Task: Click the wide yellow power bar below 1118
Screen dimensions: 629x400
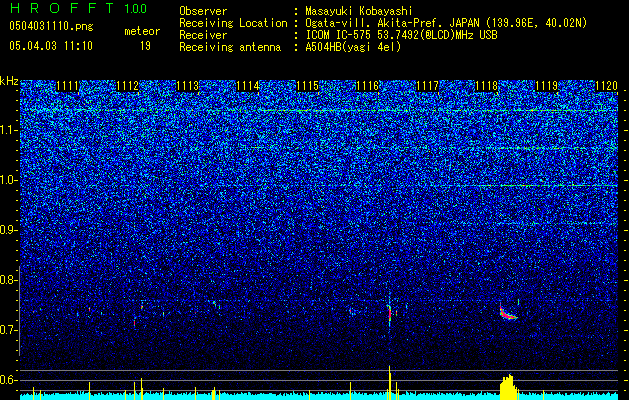Action: click(509, 387)
